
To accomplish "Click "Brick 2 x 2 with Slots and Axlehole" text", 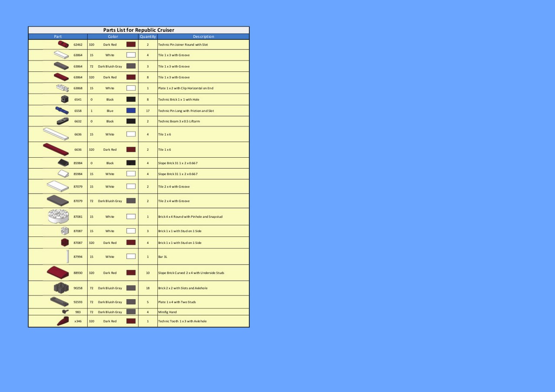I will click(183, 288).
